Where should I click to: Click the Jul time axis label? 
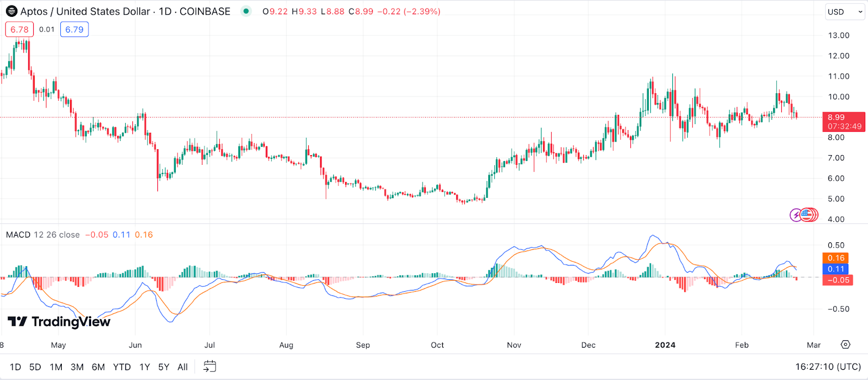point(209,345)
